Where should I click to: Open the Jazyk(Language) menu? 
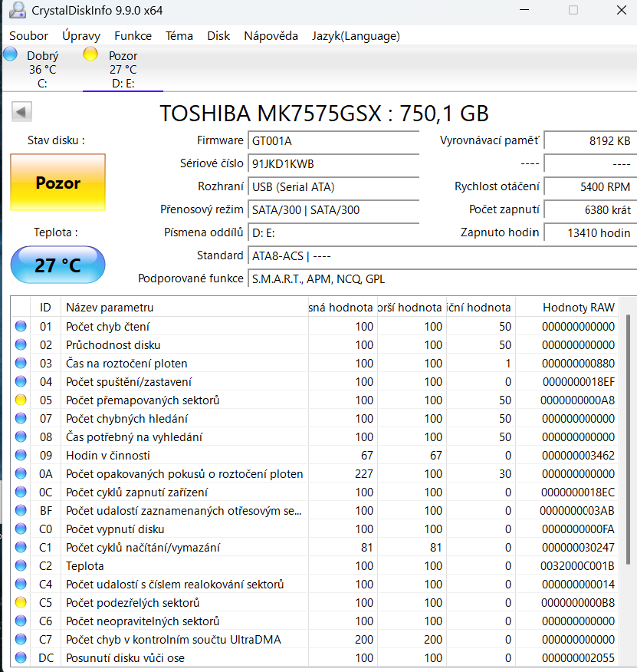point(356,36)
